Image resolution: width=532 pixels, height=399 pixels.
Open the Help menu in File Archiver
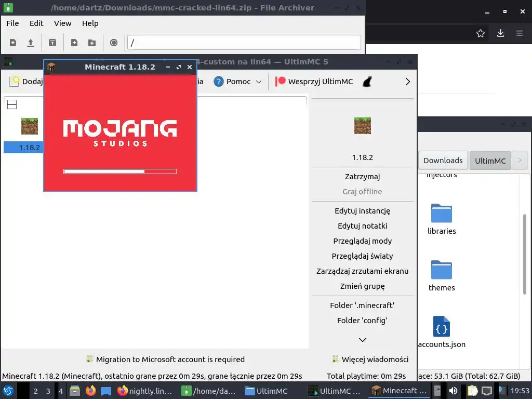(90, 23)
